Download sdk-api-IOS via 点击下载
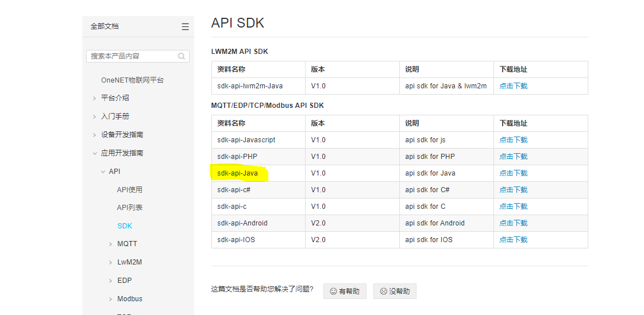 [x=514, y=239]
